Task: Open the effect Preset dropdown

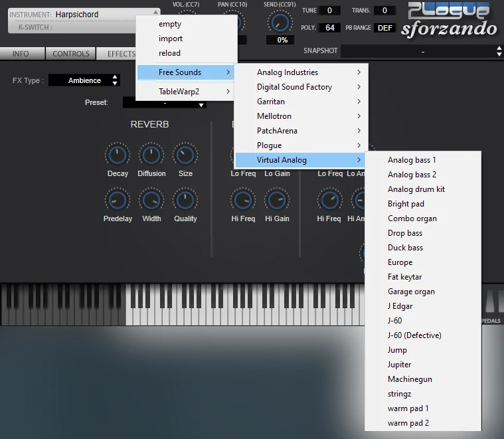Action: 165,103
